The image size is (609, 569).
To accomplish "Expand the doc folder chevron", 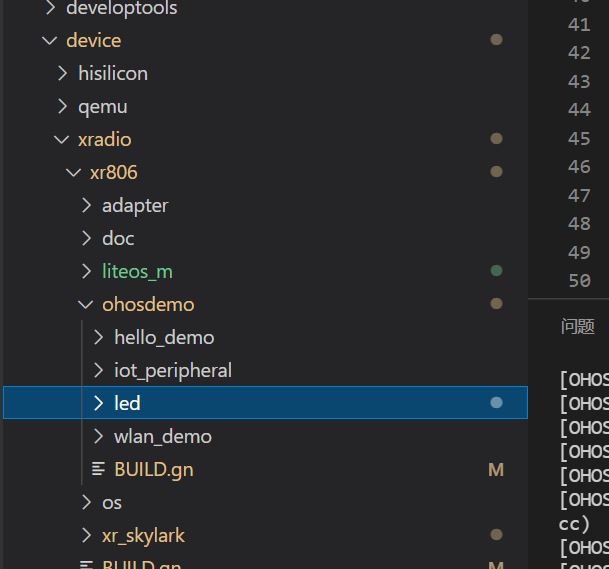I will click(86, 238).
